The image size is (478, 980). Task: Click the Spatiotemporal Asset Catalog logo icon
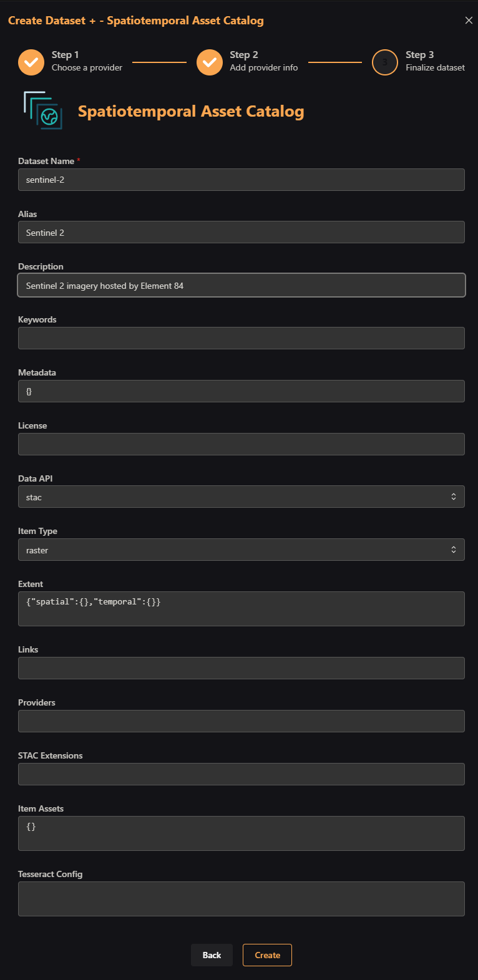click(43, 110)
